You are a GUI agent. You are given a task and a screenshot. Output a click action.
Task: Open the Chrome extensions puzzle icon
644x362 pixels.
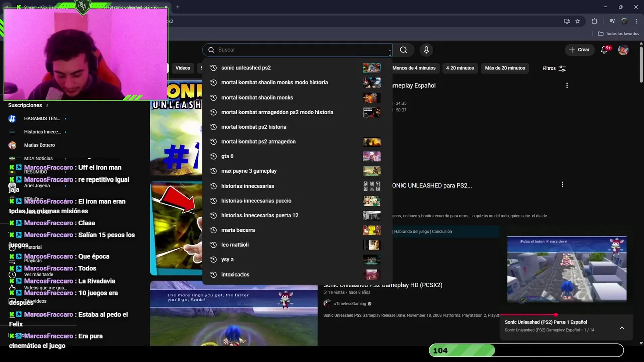click(595, 21)
